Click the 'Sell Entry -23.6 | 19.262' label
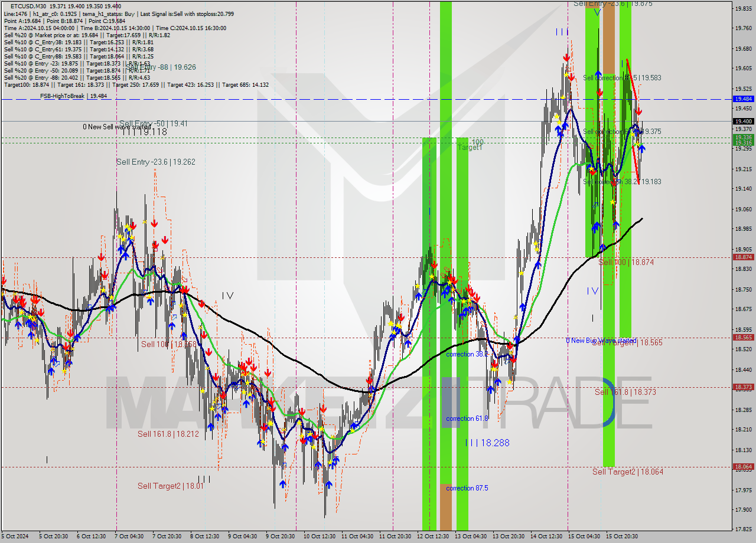 coord(155,162)
